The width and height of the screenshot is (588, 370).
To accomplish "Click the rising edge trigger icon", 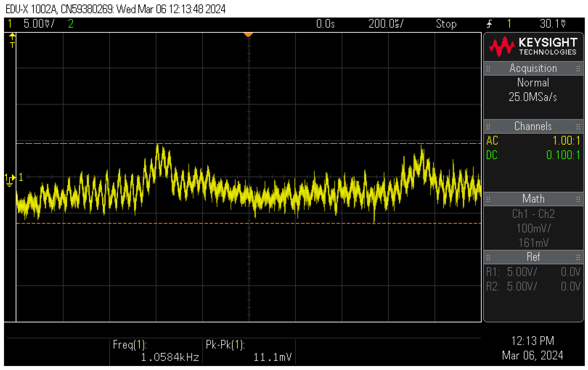I will tap(489, 24).
